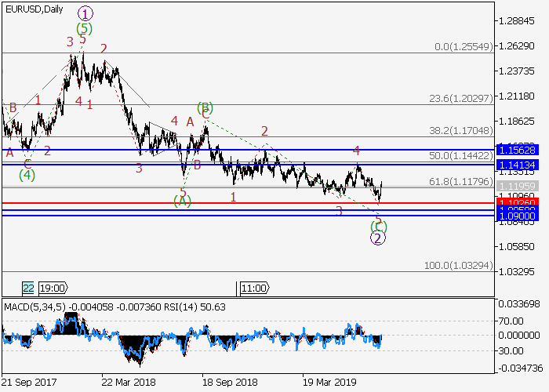This screenshot has width=549, height=392.
Task: Click the highlighted 22 date marker
Action: pos(28,287)
